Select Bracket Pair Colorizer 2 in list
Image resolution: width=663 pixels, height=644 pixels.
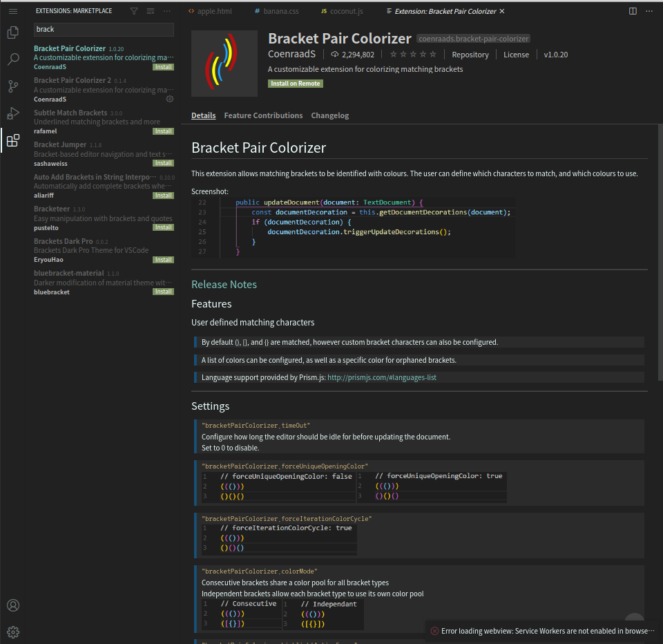104,90
